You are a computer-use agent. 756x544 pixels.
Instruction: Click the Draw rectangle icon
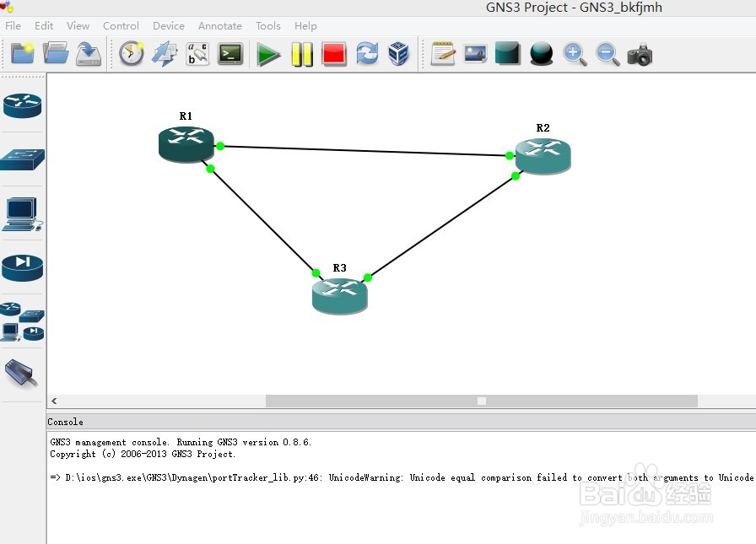[x=508, y=53]
